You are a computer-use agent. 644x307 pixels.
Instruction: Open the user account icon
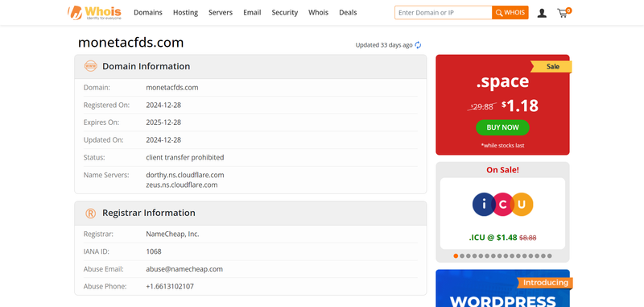(542, 13)
